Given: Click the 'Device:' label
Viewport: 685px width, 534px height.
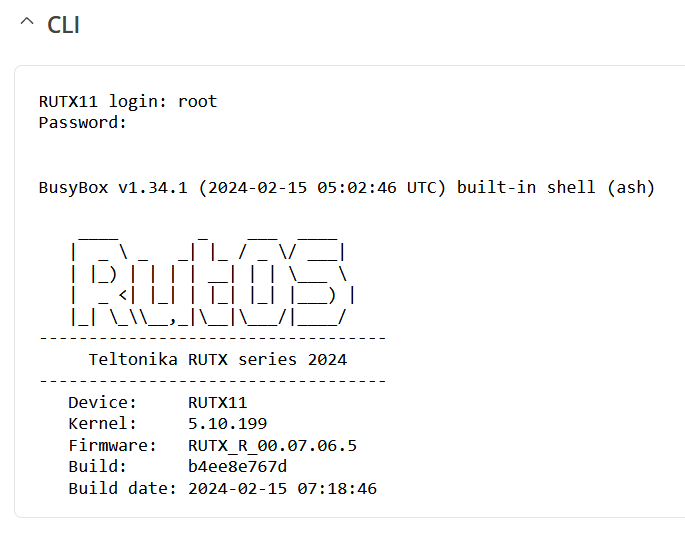Looking at the screenshot, I should (103, 402).
